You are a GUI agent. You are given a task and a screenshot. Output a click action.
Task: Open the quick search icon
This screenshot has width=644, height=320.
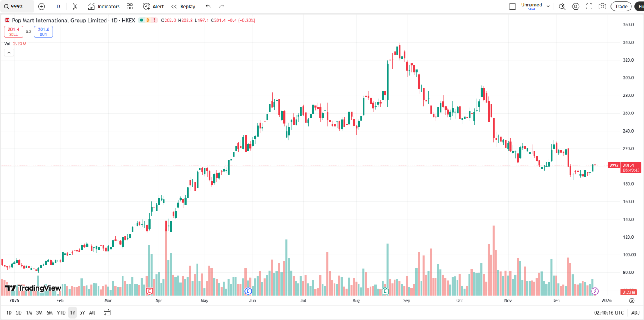562,6
